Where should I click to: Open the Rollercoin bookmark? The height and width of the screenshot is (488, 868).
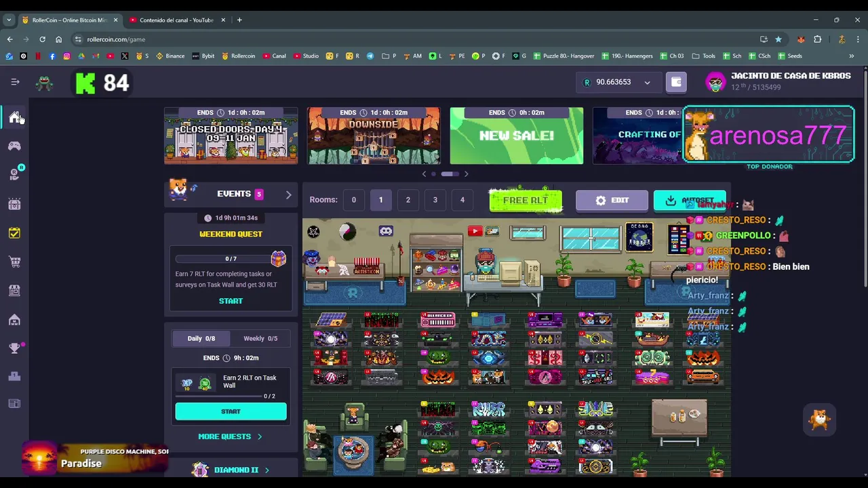click(239, 56)
